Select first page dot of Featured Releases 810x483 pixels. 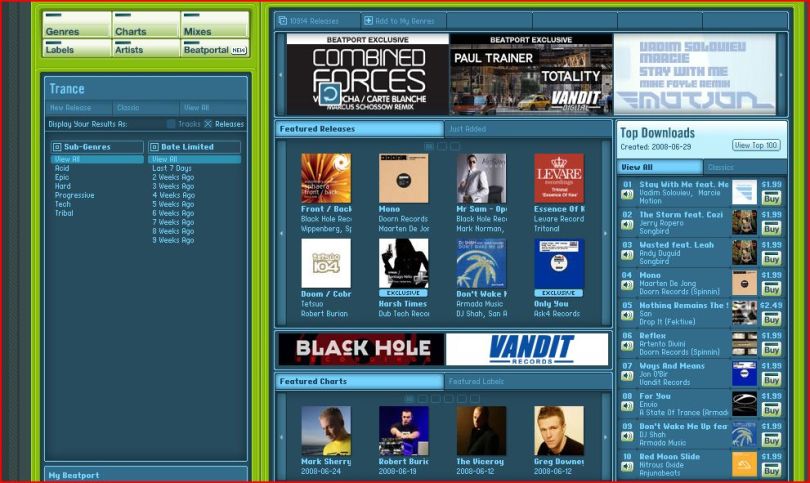[429, 146]
